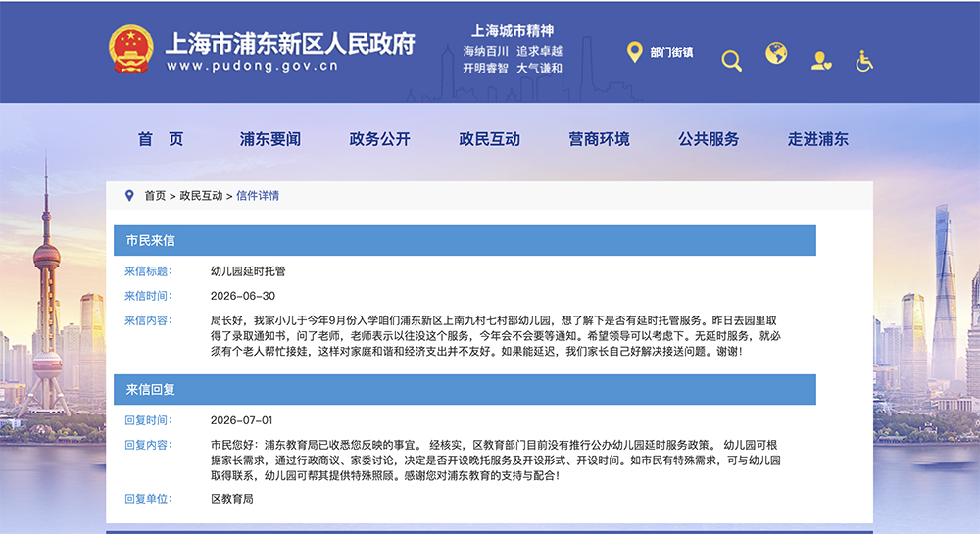Image resolution: width=980 pixels, height=534 pixels.
Task: Click the 海纳百川 追求卓越 slogan line
Action: click(x=513, y=51)
